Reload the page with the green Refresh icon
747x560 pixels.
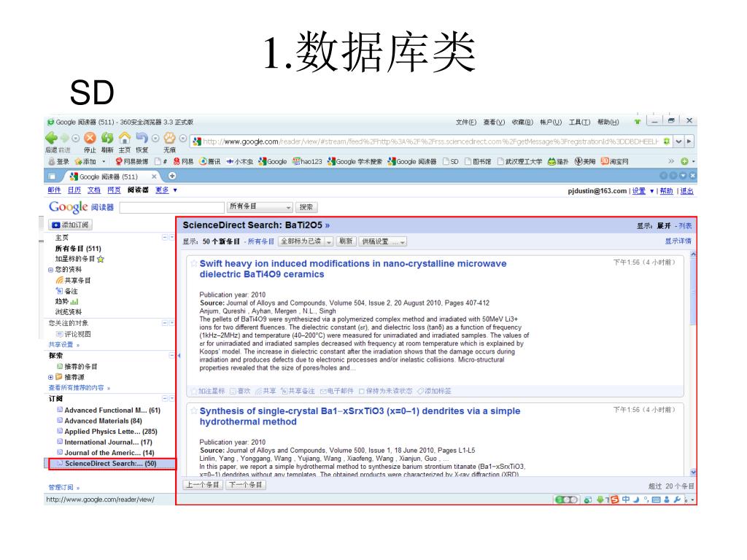pyautogui.click(x=107, y=138)
